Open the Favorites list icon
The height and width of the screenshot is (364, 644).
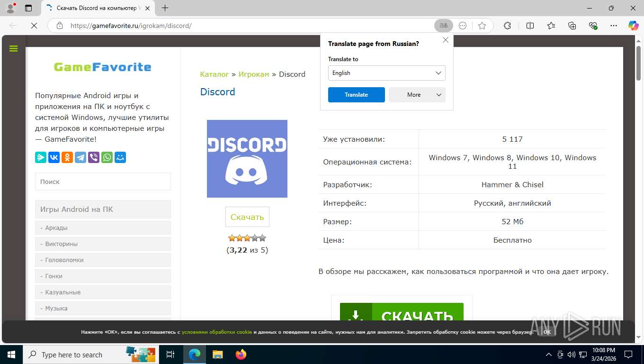click(x=551, y=26)
